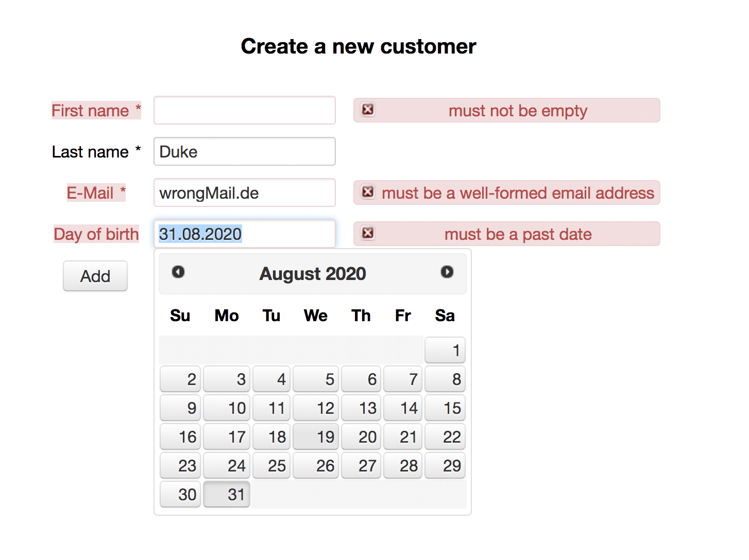Select day 2 in the calendar
The image size is (749, 560).
[x=180, y=379]
